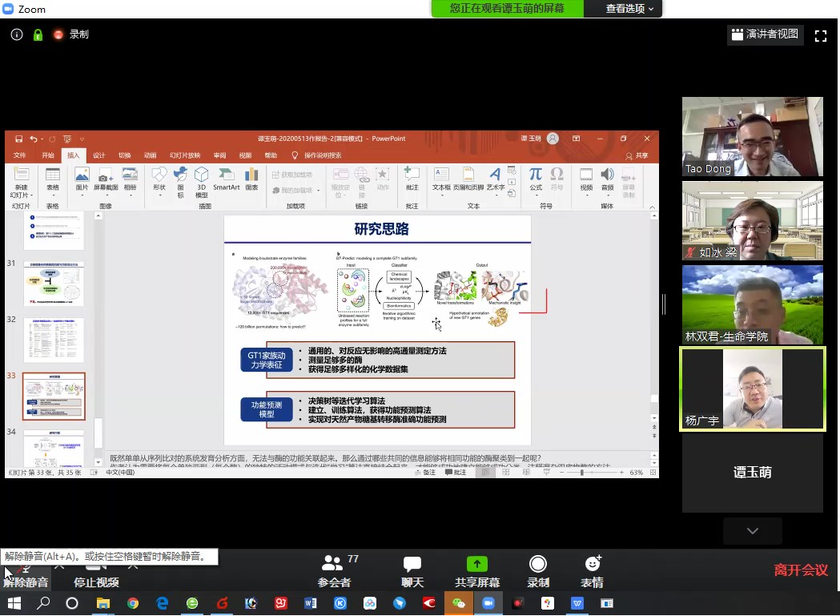Open the Chat (聊天) panel
Screen dimensions: 840x616
412,572
